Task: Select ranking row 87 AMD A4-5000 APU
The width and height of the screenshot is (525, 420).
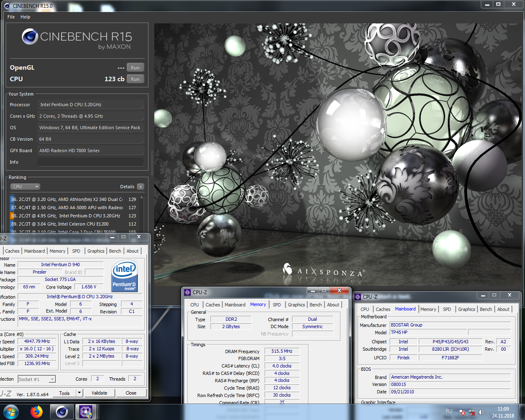Action: (73, 208)
